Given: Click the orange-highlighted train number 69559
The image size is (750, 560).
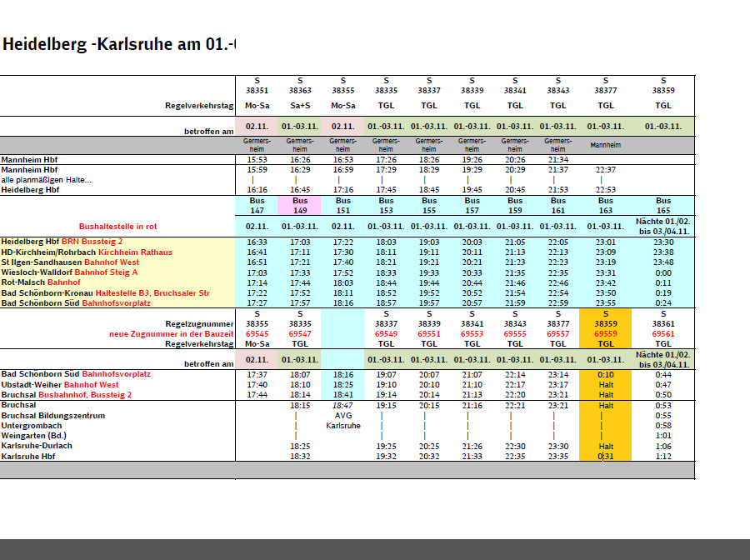Looking at the screenshot, I should [606, 334].
